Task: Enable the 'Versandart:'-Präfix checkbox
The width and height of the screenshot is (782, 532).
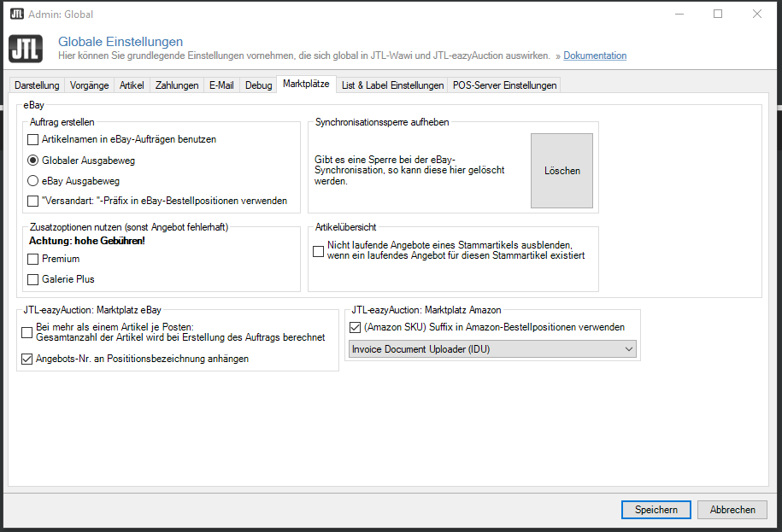Action: (x=33, y=201)
